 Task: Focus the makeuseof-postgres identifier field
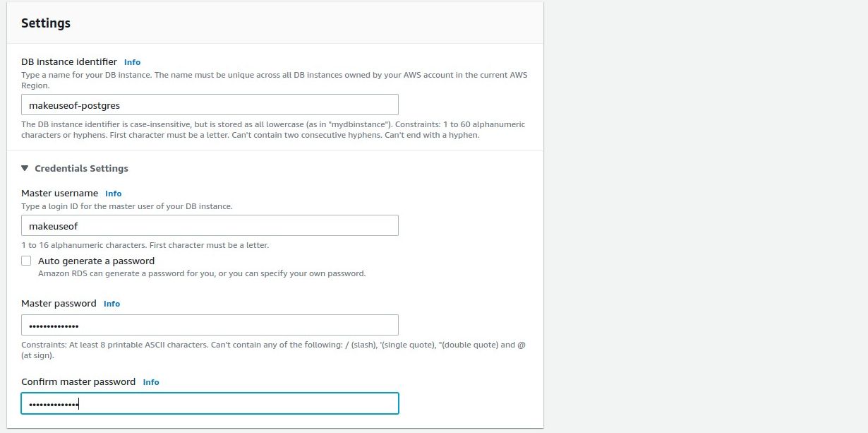[x=210, y=105]
